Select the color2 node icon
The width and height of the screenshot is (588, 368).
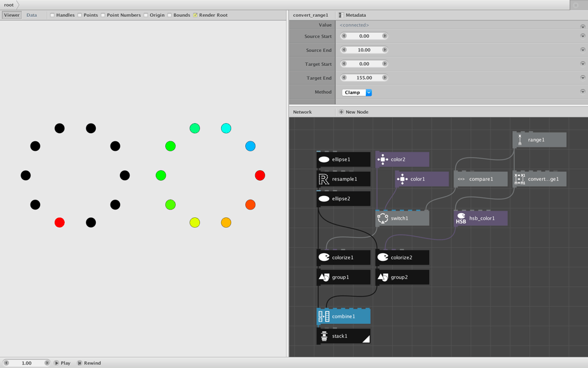point(383,160)
